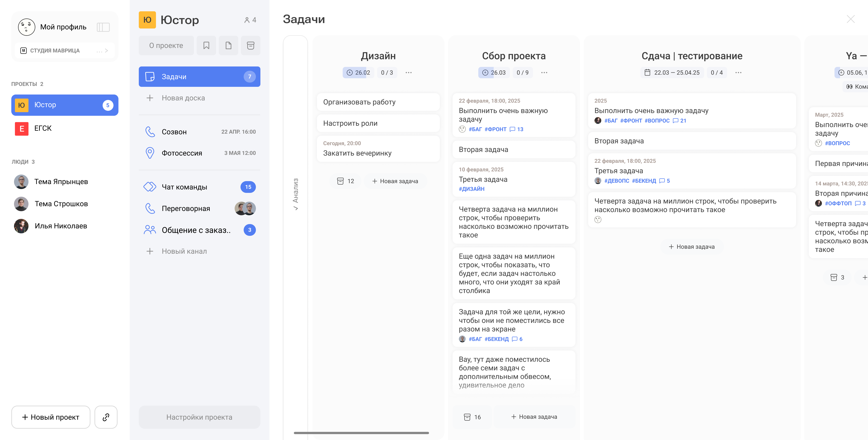The width and height of the screenshot is (868, 440).
Task: Click the horizontal board scrollbar
Action: (361, 433)
